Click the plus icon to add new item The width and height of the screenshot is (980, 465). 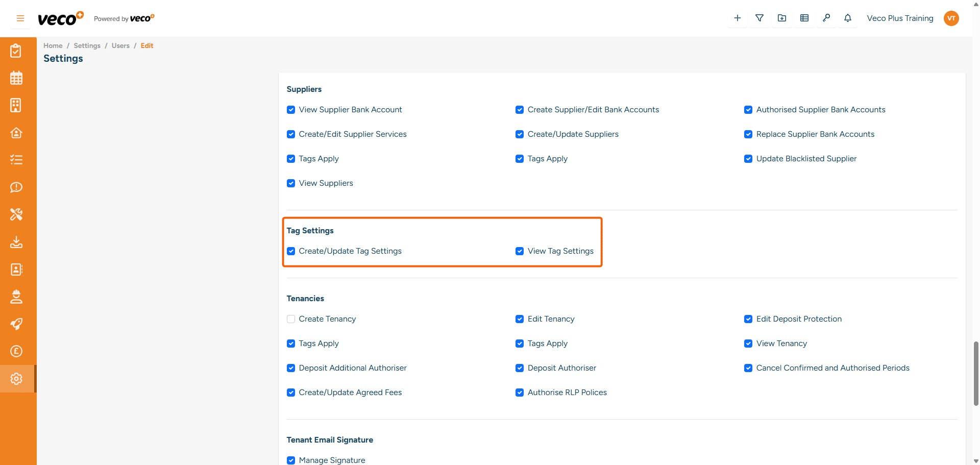pyautogui.click(x=737, y=18)
